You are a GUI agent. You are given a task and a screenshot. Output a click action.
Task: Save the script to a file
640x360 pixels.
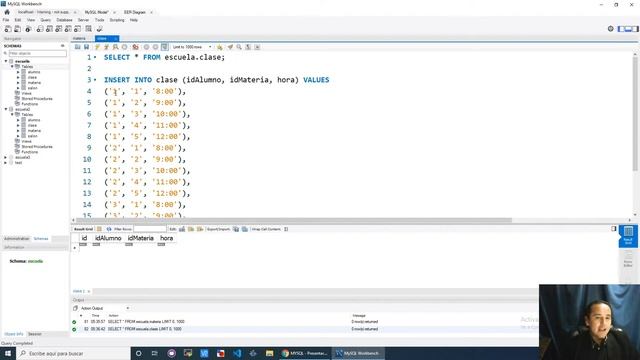[86, 47]
